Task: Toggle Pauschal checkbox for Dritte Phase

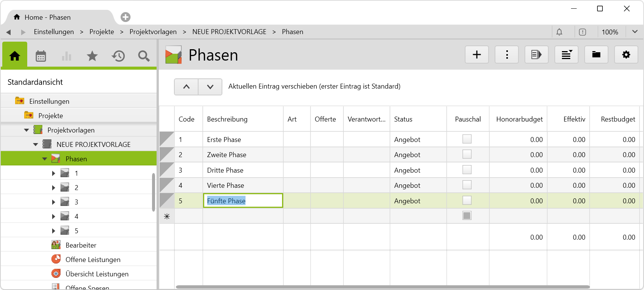Action: coord(467,170)
